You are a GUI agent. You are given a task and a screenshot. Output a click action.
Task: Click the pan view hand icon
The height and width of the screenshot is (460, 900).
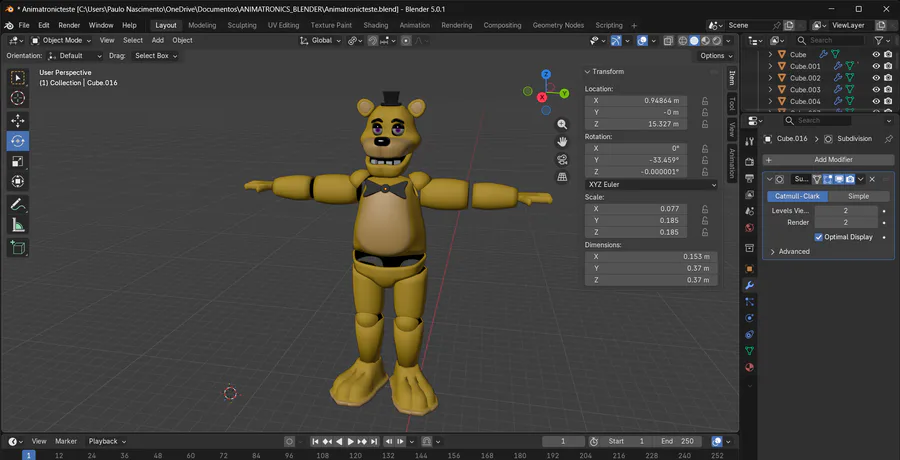562,141
